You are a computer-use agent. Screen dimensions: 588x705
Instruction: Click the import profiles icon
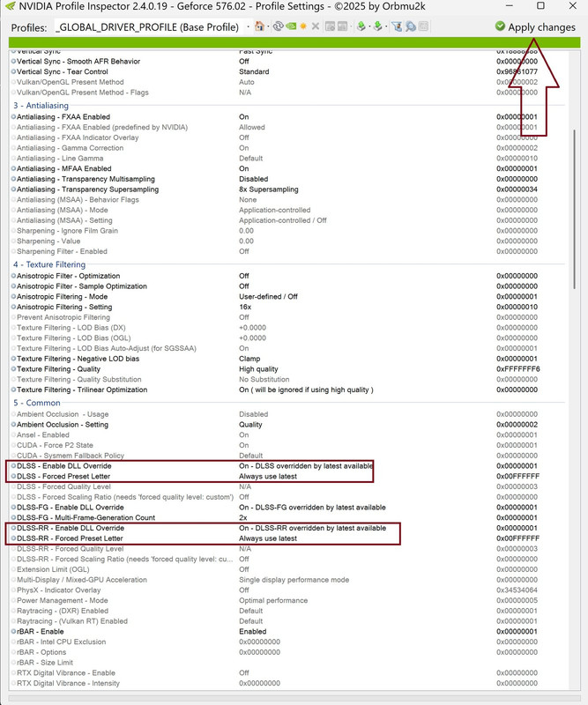pos(377,26)
